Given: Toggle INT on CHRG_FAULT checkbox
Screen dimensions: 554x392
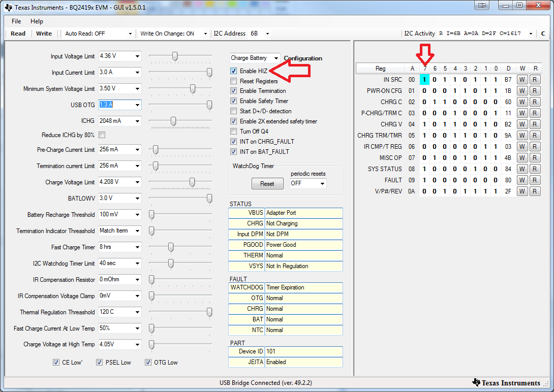Looking at the screenshot, I should pos(233,142).
